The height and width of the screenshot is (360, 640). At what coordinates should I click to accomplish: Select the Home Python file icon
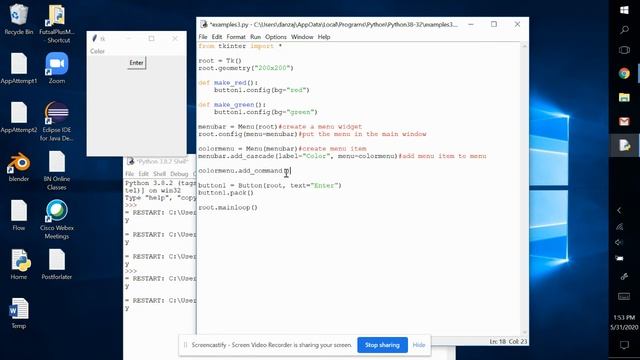(x=19, y=264)
